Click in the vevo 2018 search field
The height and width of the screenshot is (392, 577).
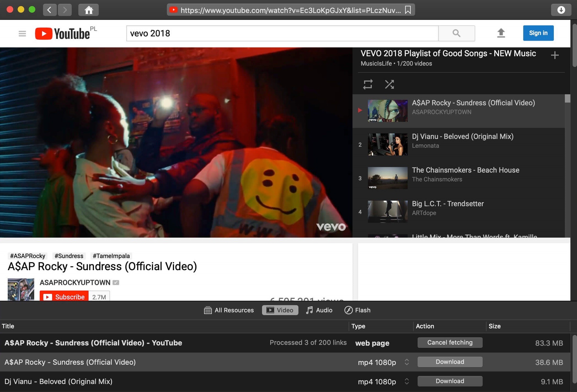coord(282,33)
